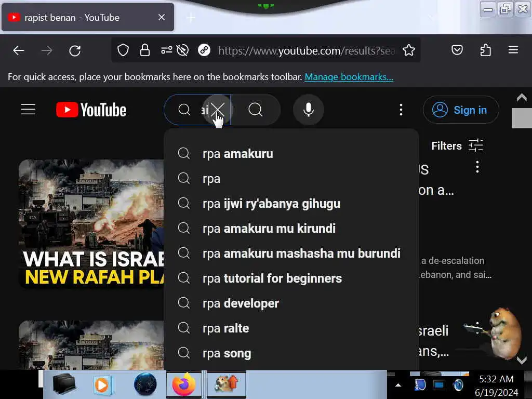Click the page scrollbar down arrow

coord(522,361)
